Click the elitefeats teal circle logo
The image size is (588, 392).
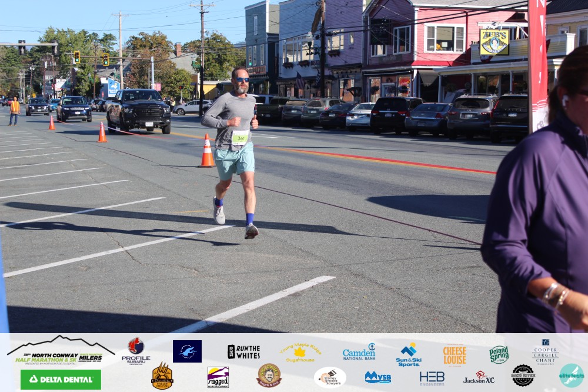click(x=571, y=376)
